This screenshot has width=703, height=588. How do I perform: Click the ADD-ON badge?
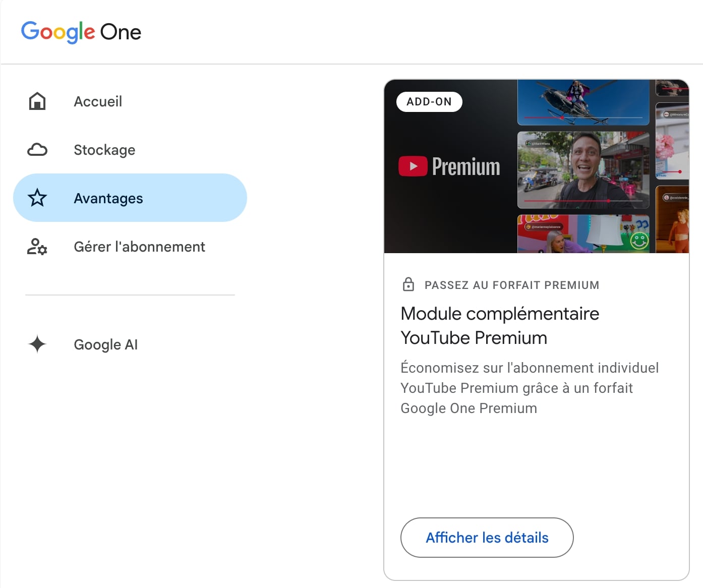click(429, 101)
